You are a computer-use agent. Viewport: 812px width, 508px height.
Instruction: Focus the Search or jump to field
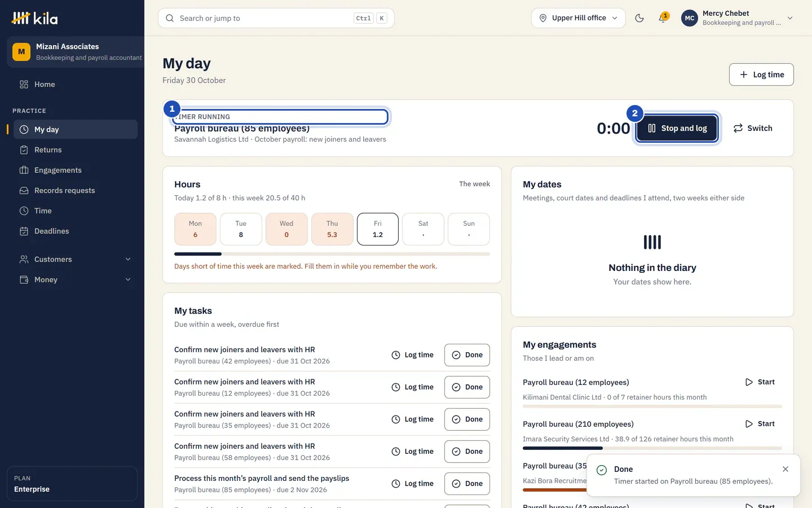click(x=276, y=18)
